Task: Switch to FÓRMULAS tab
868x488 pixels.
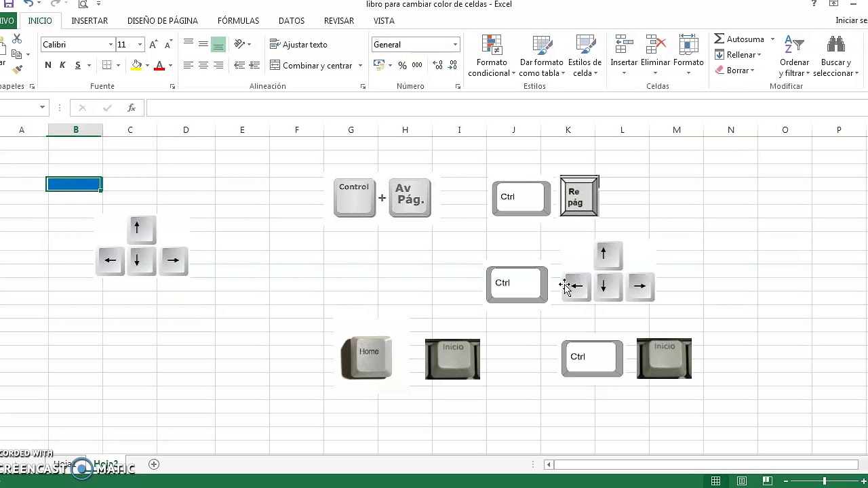Action: coord(238,21)
